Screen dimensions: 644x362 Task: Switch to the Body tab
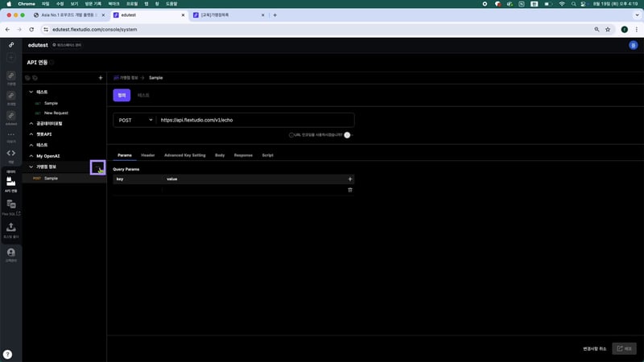220,154
